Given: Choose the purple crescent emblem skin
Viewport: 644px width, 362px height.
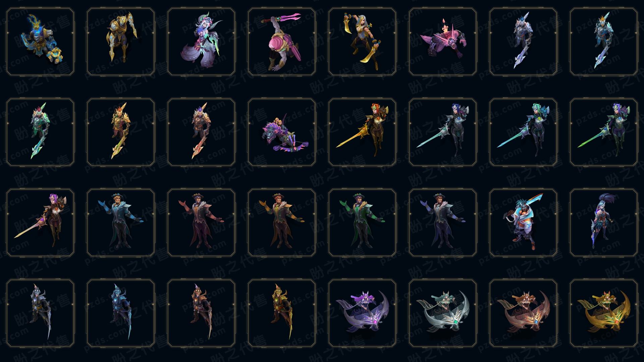Looking at the screenshot, I should coord(362,313).
